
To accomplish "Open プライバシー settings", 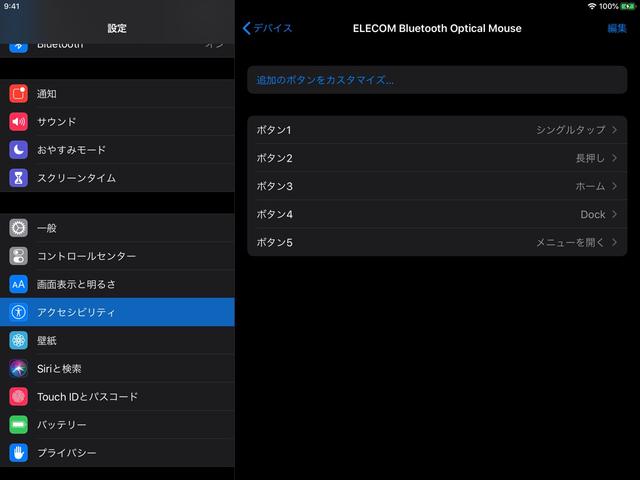I will click(x=117, y=453).
